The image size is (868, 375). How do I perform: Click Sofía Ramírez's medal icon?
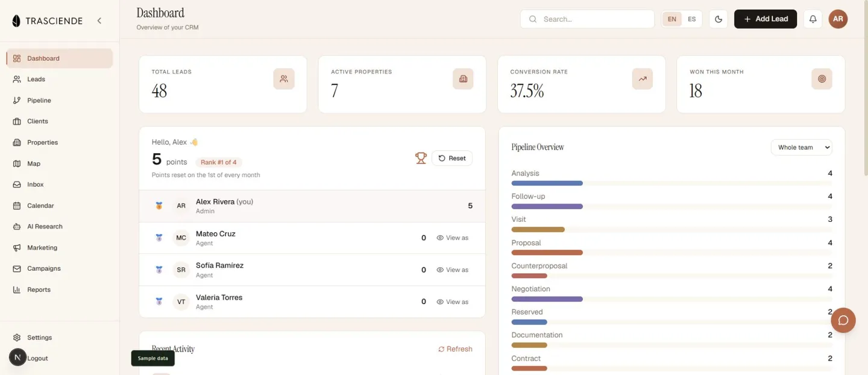[x=159, y=269]
